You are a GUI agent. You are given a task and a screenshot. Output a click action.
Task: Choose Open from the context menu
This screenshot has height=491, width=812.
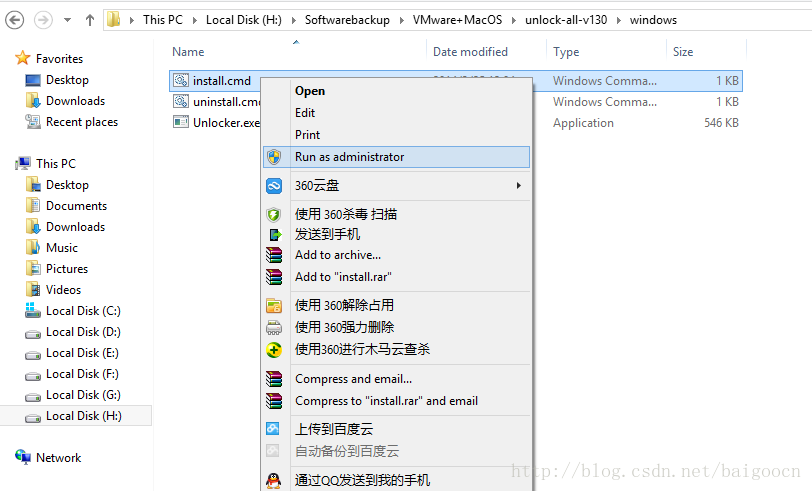coord(396,91)
